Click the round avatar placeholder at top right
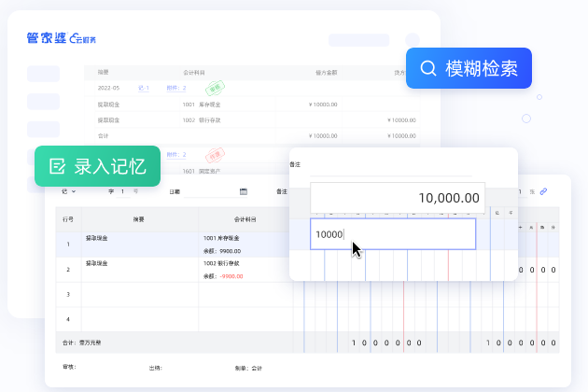The image size is (588, 392). [413, 40]
